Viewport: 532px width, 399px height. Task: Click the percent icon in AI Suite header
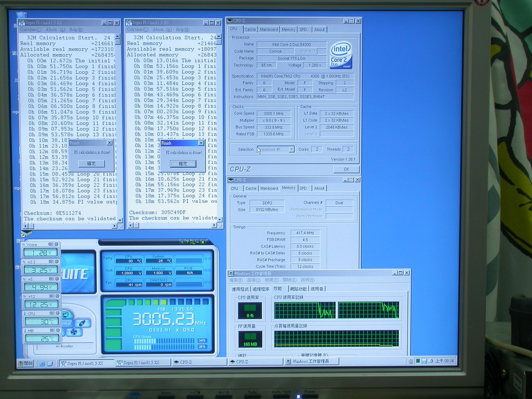click(x=192, y=242)
